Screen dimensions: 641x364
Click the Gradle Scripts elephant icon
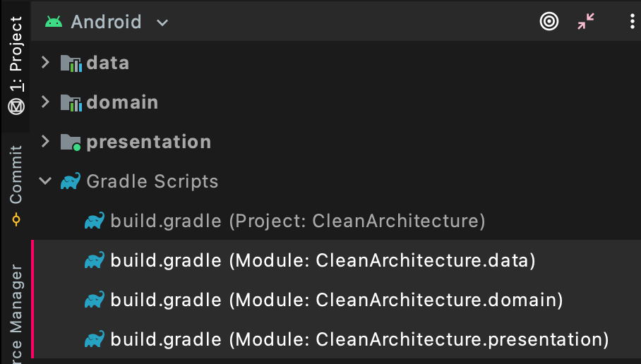click(x=71, y=181)
